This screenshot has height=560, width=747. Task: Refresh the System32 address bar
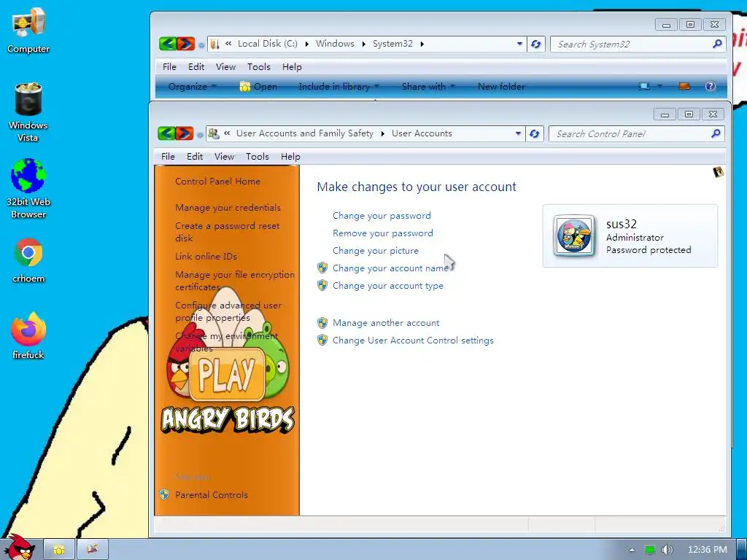pyautogui.click(x=536, y=44)
